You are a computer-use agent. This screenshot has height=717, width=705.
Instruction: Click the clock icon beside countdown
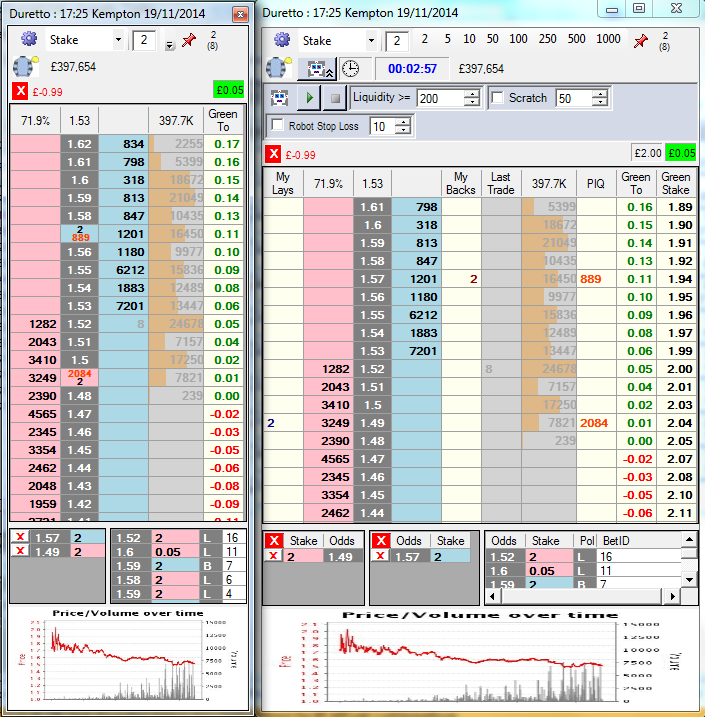(x=351, y=69)
